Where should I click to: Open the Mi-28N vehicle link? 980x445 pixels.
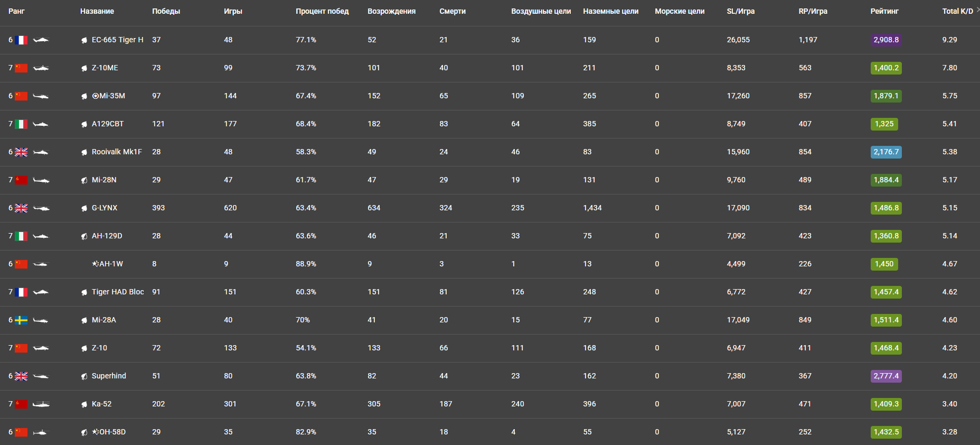coord(104,180)
